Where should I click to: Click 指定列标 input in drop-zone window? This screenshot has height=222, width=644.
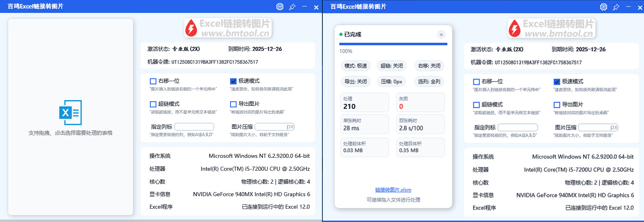coord(194,127)
